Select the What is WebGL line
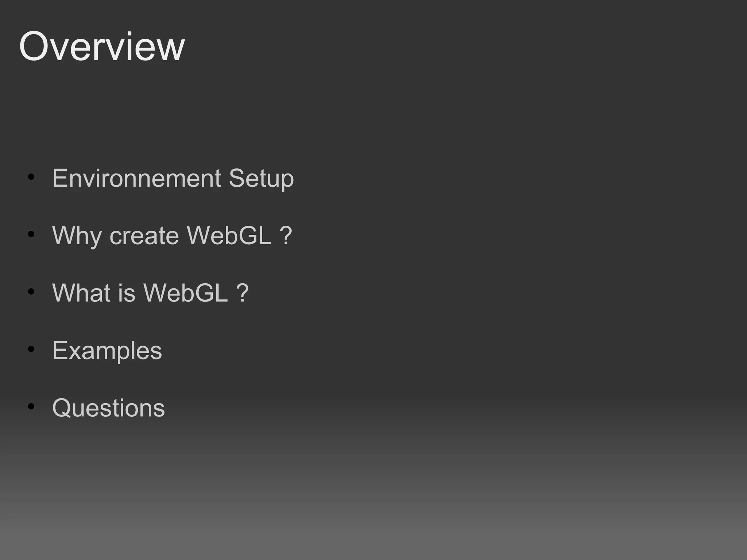Image resolution: width=747 pixels, height=560 pixels. tap(150, 293)
